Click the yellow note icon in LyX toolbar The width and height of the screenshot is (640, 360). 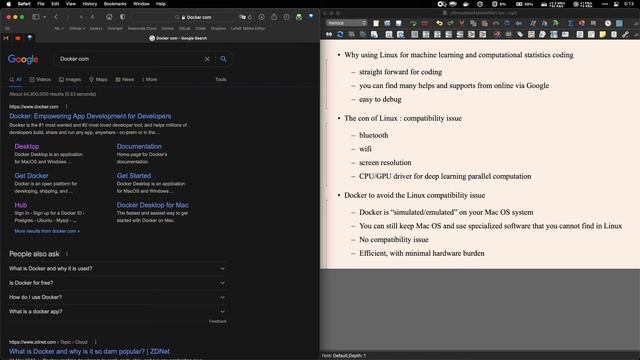(602, 35)
